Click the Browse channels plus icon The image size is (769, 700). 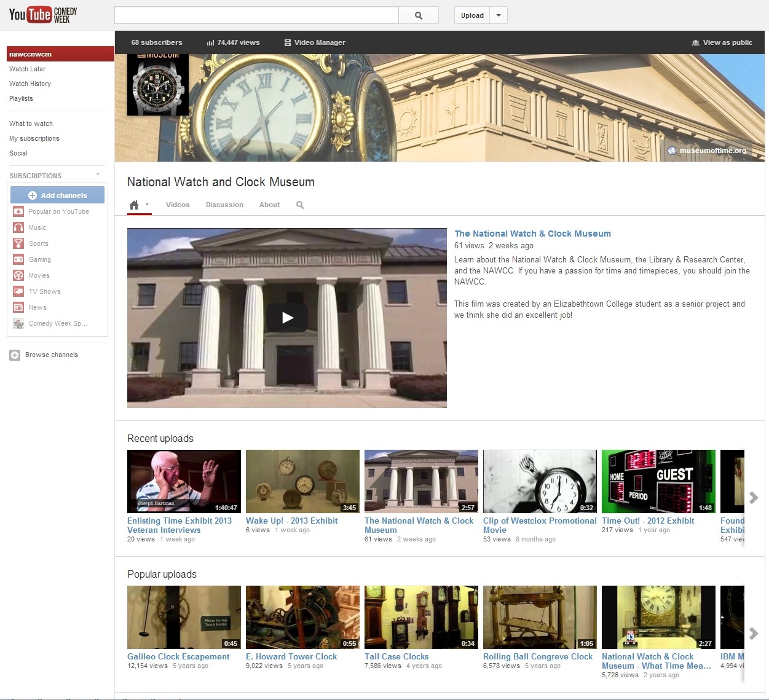click(x=15, y=355)
